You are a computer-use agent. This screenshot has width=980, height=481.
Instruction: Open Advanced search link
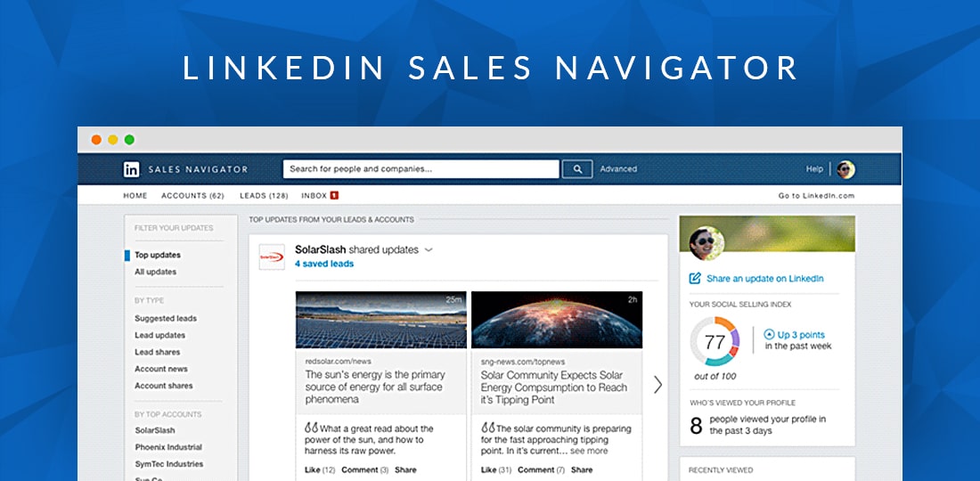pyautogui.click(x=618, y=169)
